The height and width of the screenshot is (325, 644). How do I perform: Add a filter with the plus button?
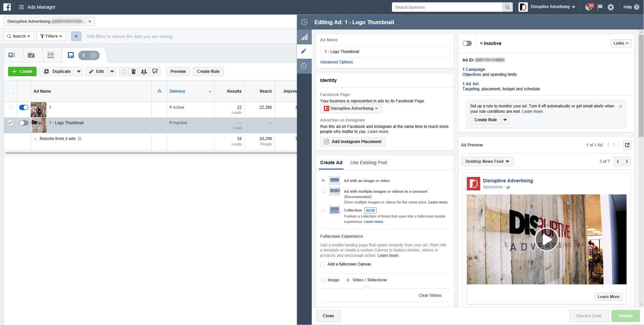pos(76,36)
